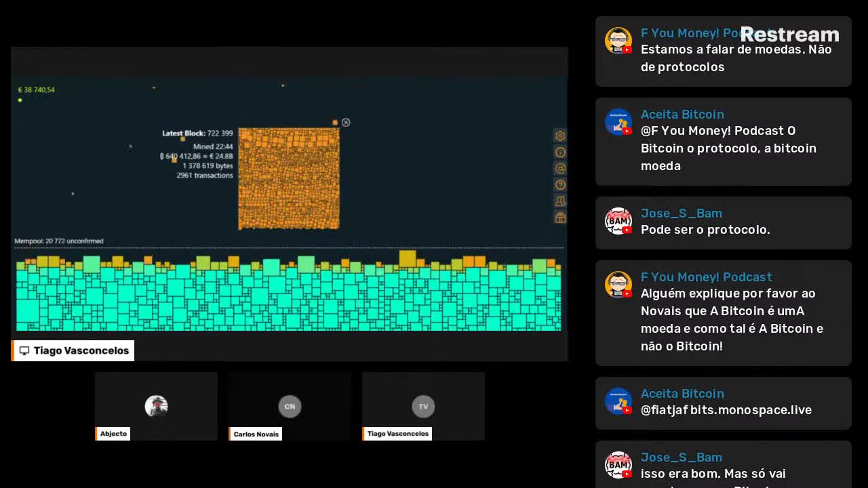This screenshot has width=868, height=488.
Task: Click the large yellow mempool transaction square
Action: point(408,258)
